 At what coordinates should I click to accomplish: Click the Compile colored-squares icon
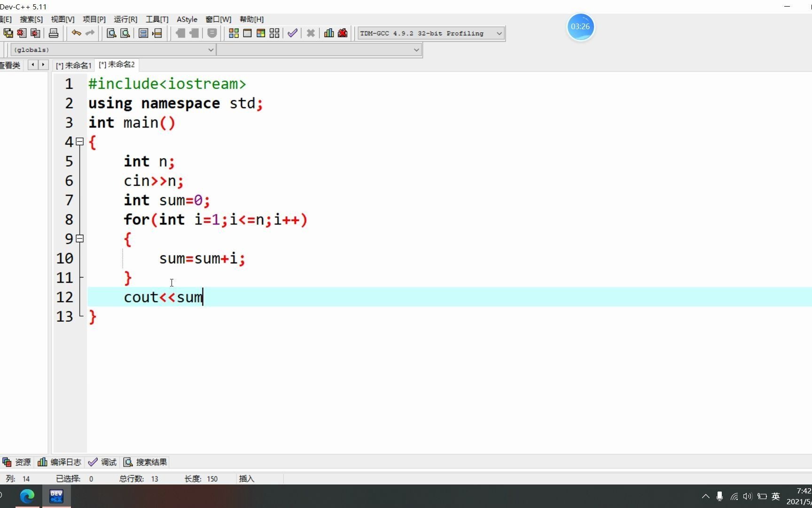click(234, 33)
